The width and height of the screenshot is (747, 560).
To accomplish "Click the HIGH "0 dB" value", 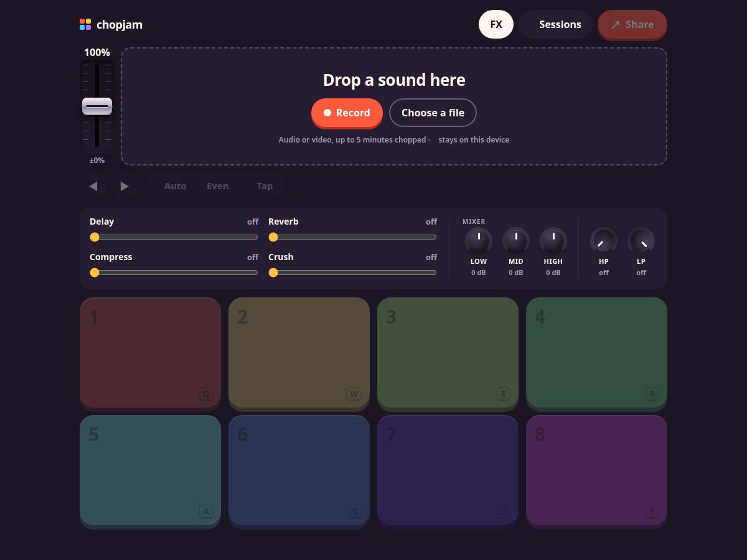I will click(553, 273).
